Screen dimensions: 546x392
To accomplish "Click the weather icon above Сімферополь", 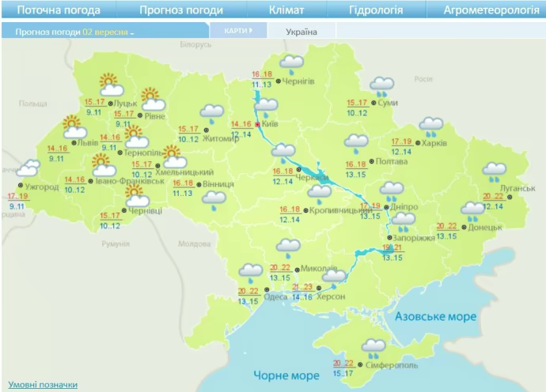I will (x=373, y=347).
